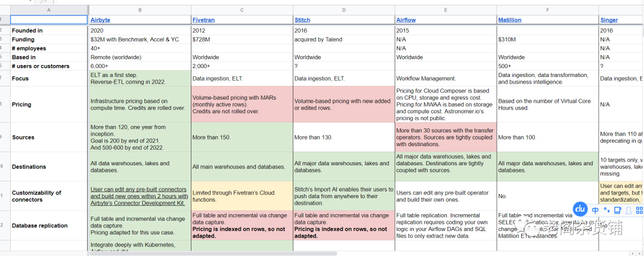
Task: Click the 'Remote (worldwide)' cell
Action: point(140,57)
